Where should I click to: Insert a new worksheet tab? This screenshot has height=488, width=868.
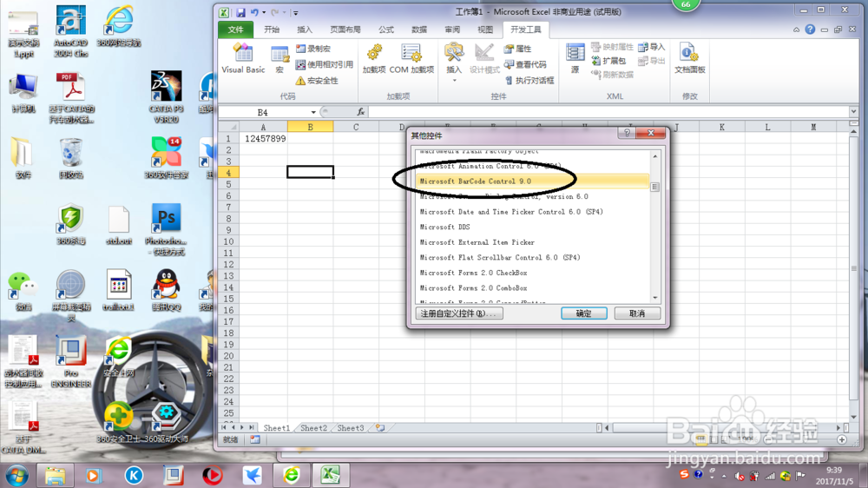[380, 428]
